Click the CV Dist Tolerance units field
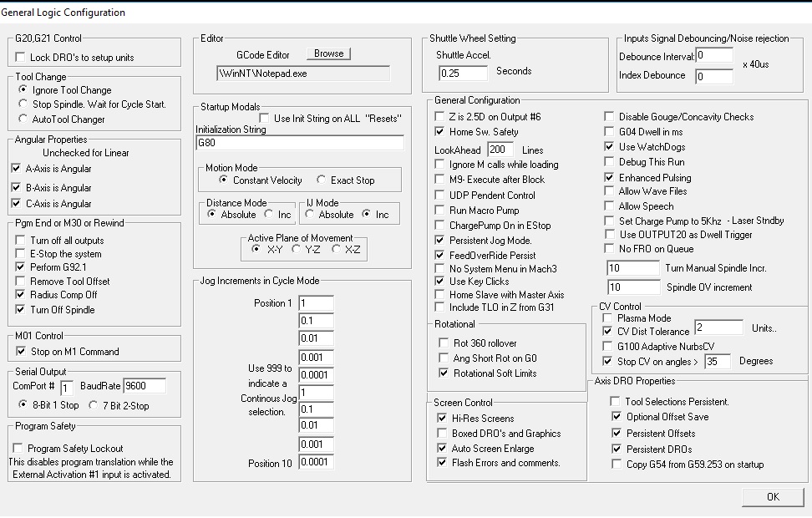 [718, 328]
